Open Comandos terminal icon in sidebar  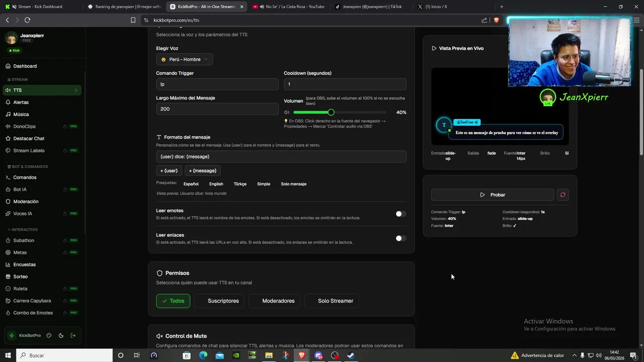pos(8,177)
